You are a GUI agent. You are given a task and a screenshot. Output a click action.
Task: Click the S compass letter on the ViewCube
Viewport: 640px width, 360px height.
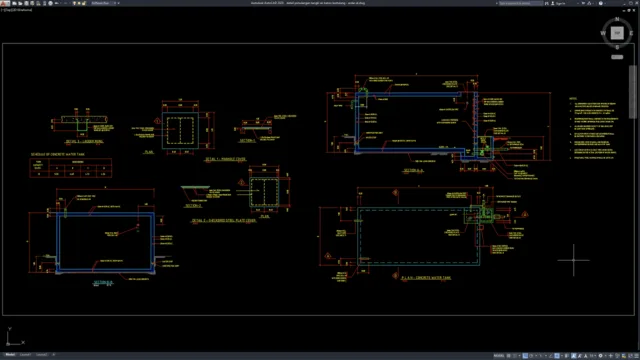click(x=617, y=47)
